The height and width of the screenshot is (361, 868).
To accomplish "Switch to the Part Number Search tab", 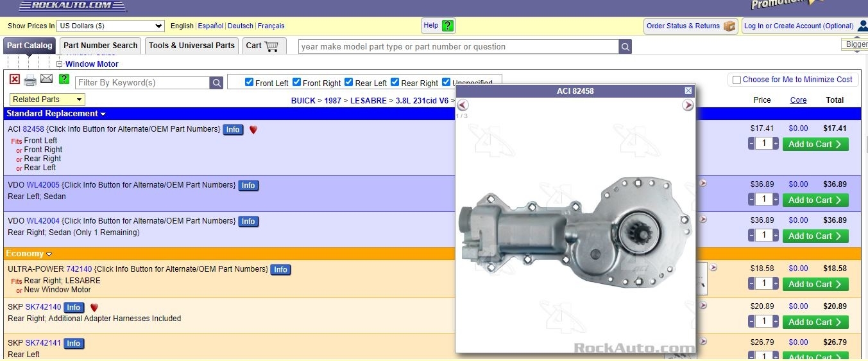I will point(101,46).
